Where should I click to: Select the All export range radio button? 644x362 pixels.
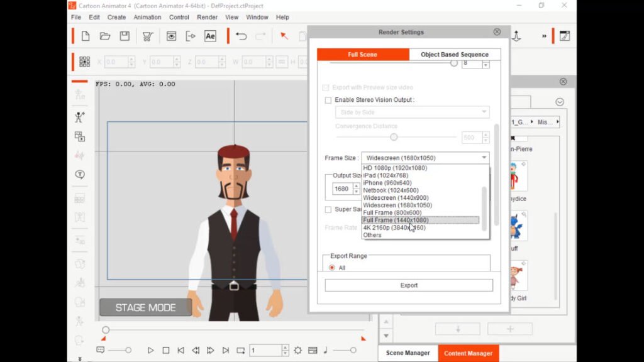tap(332, 268)
